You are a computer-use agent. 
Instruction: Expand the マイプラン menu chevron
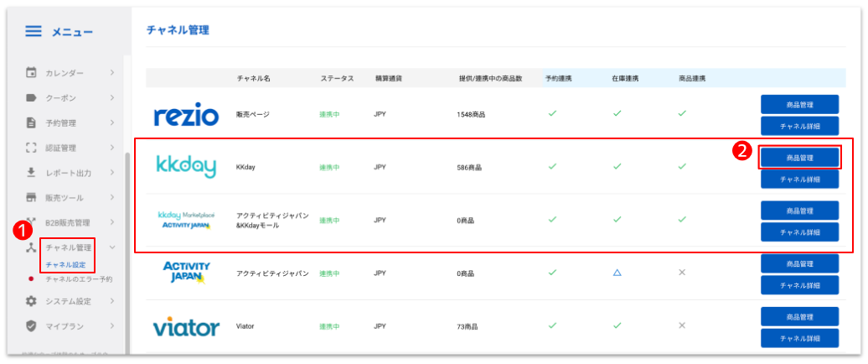[111, 326]
